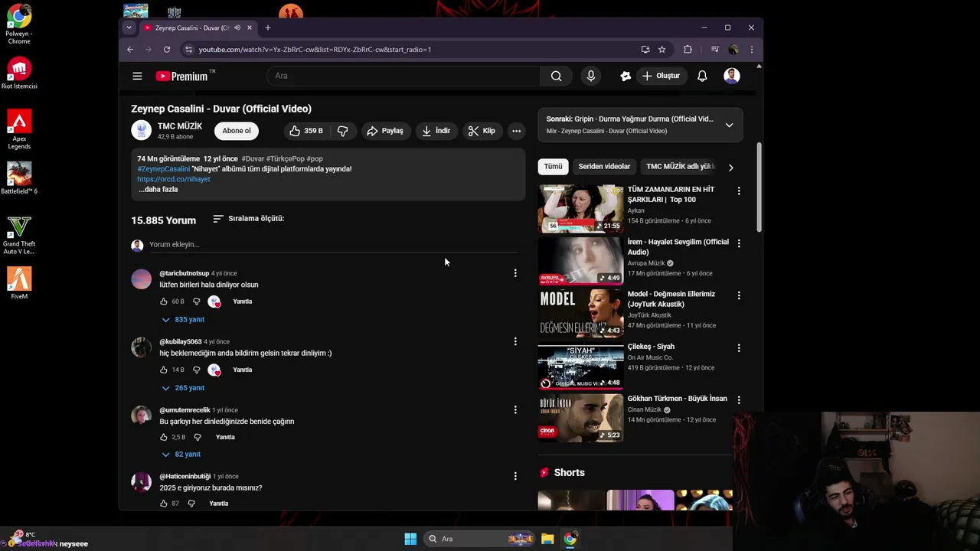The image size is (980, 551).
Task: Like the @umutemrecelik comment
Action: [x=164, y=437]
